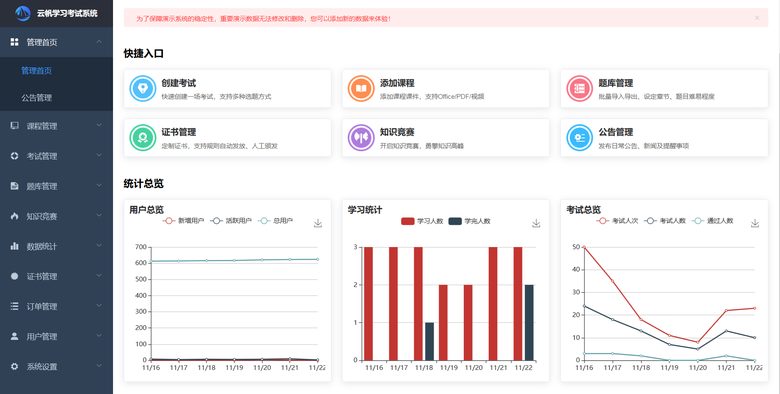Click the 11/18 dark bar in 学习统计
Viewport: 780px width, 394px height.
(429, 341)
